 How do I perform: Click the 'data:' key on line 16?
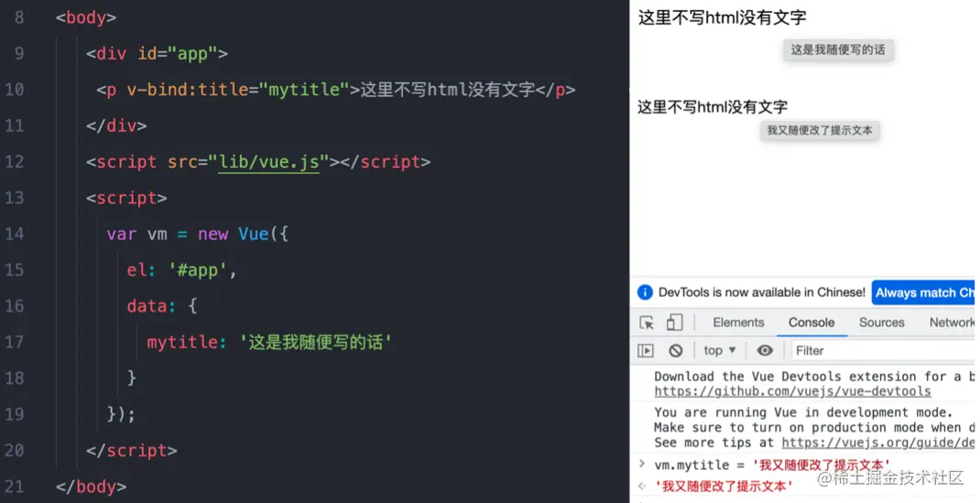pyautogui.click(x=151, y=306)
